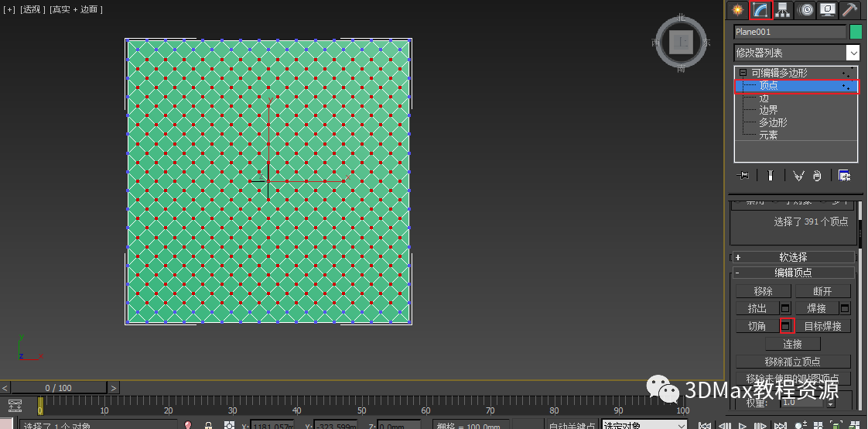
Task: Open the Modify command panel tab
Action: point(760,10)
